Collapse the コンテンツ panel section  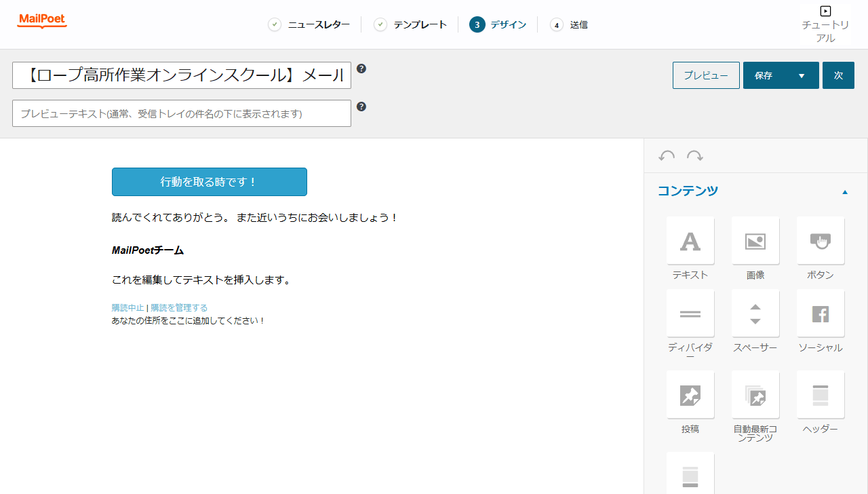click(x=845, y=192)
